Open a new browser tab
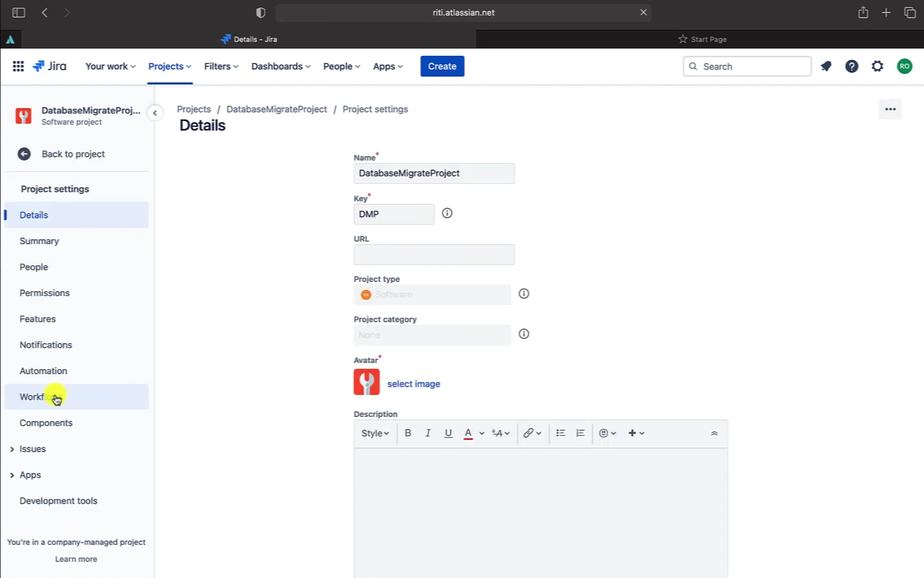 tap(886, 12)
